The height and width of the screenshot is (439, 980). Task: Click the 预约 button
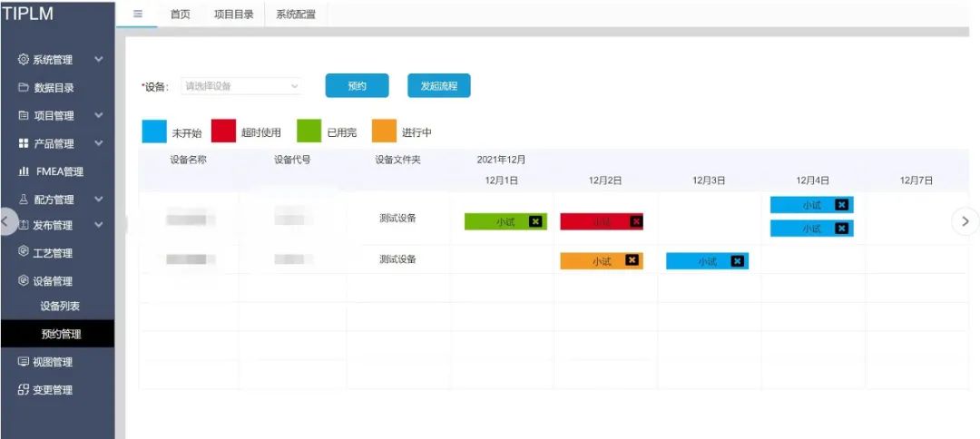click(x=357, y=86)
